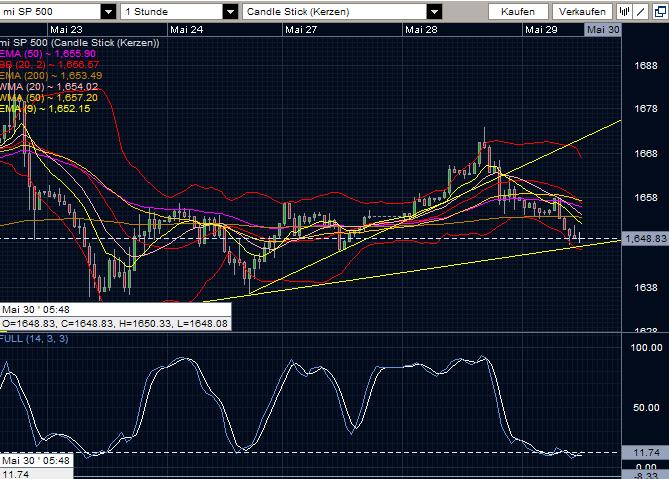Image resolution: width=669 pixels, height=479 pixels.
Task: Click the EMA (200) indicator legend
Action: pyautogui.click(x=51, y=76)
